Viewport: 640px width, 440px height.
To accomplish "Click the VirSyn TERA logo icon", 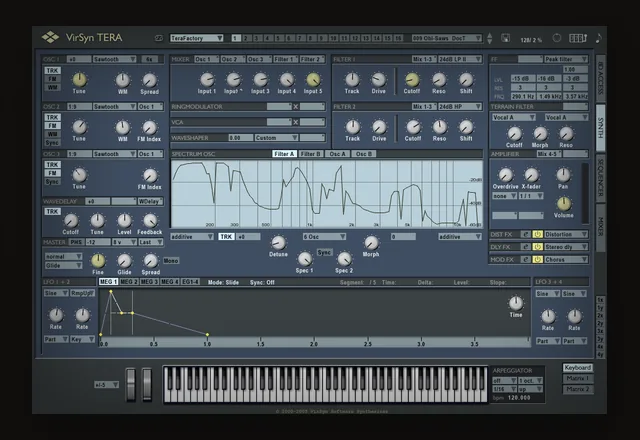I will click(x=50, y=37).
